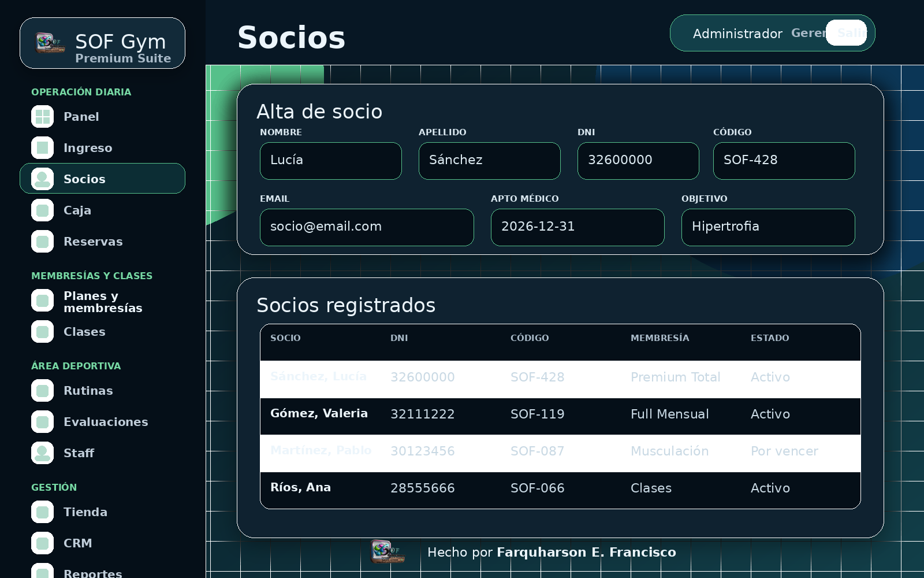Open the Reportes menu item

pyautogui.click(x=93, y=573)
